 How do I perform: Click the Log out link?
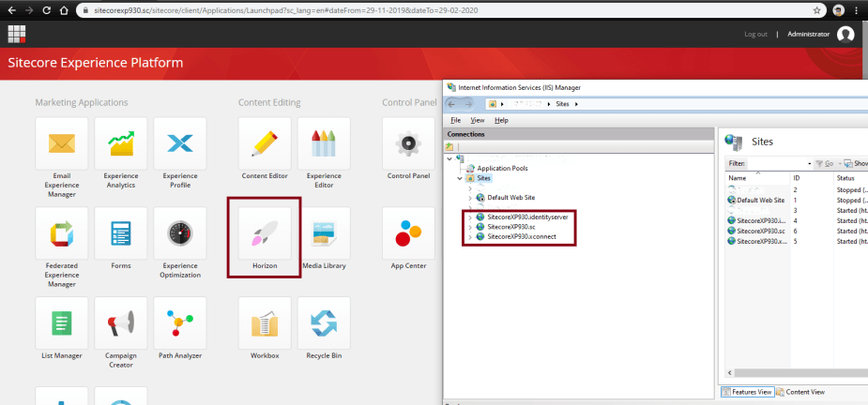click(755, 35)
